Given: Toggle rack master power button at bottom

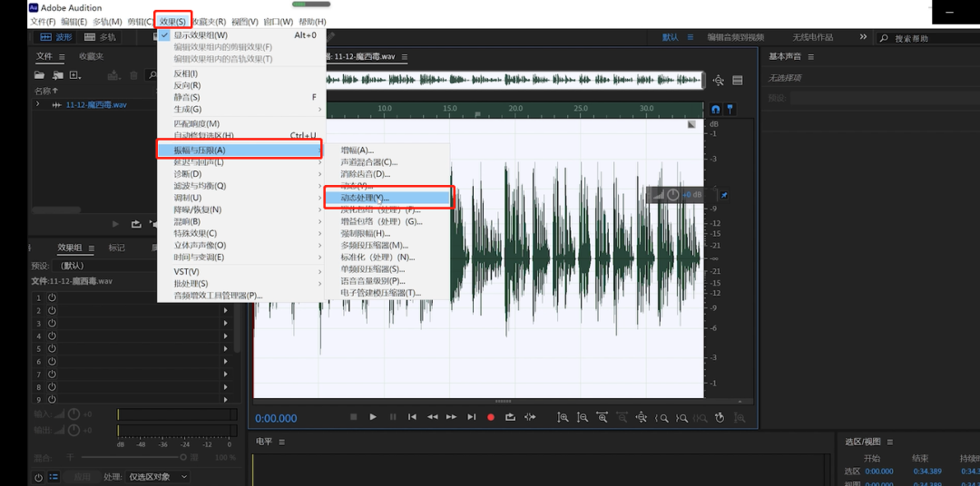Looking at the screenshot, I should click(38, 477).
